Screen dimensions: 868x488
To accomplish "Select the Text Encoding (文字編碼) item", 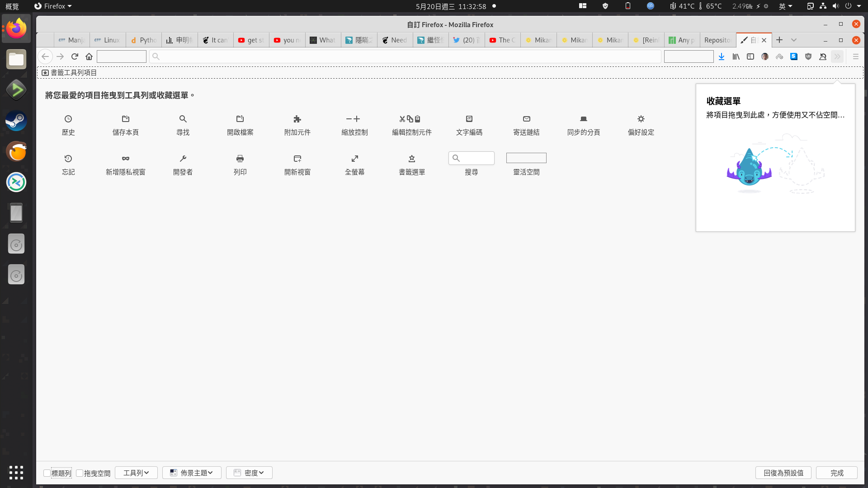I will (469, 125).
